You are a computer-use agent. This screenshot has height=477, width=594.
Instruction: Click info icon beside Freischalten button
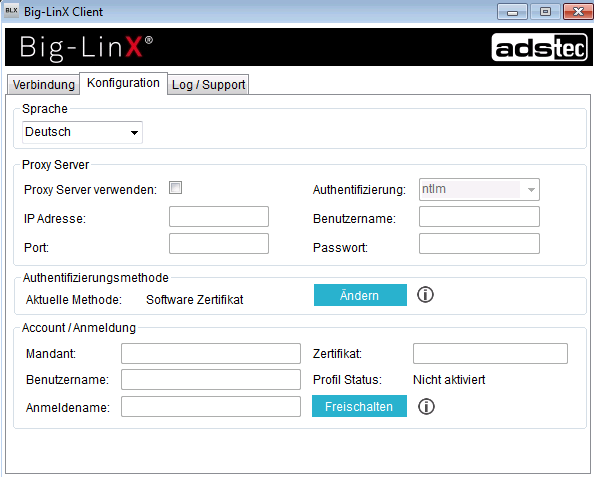pyautogui.click(x=426, y=407)
